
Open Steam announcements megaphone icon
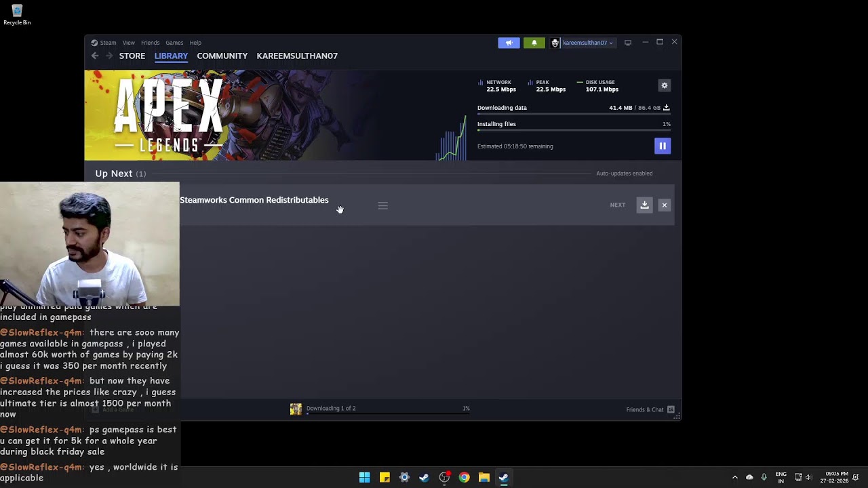coord(509,43)
